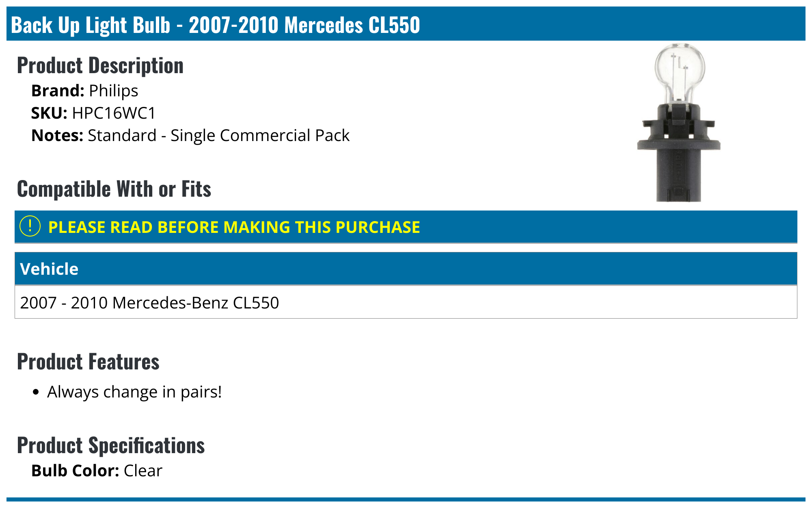Expand the 'Please read before making this purchase' banner
The image size is (812, 508).
click(234, 227)
